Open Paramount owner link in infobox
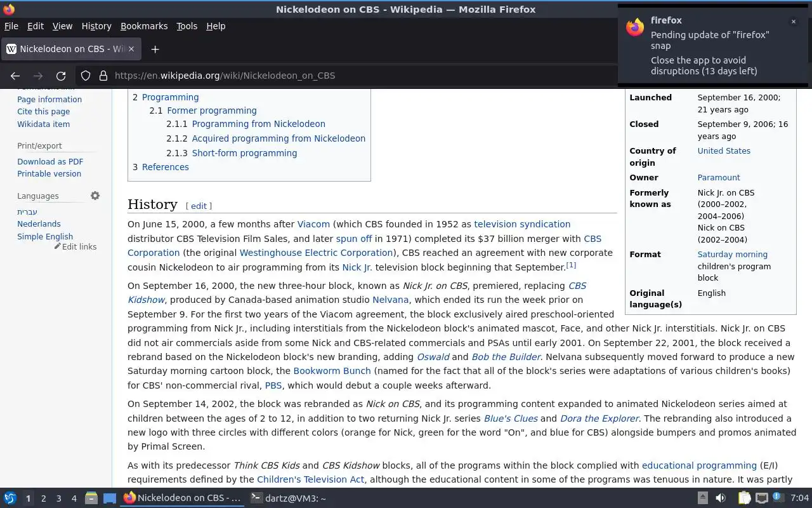The width and height of the screenshot is (812, 508). [719, 178]
